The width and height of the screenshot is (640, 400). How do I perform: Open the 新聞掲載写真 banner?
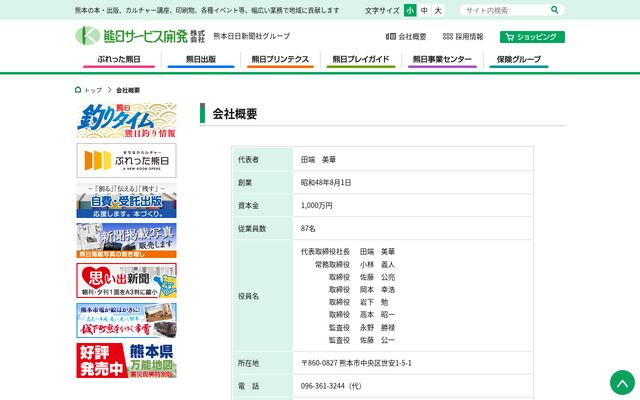(x=127, y=240)
